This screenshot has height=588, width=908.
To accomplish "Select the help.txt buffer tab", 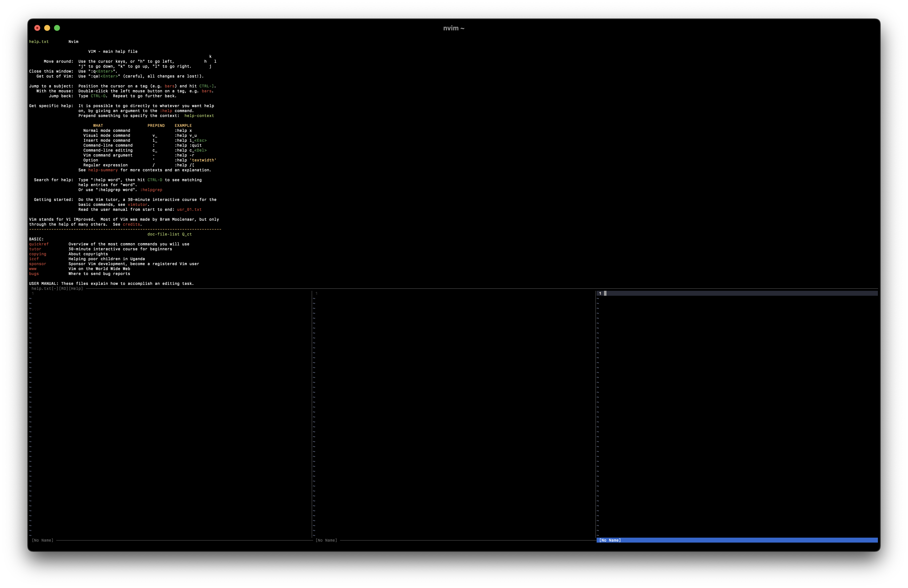I will [39, 41].
